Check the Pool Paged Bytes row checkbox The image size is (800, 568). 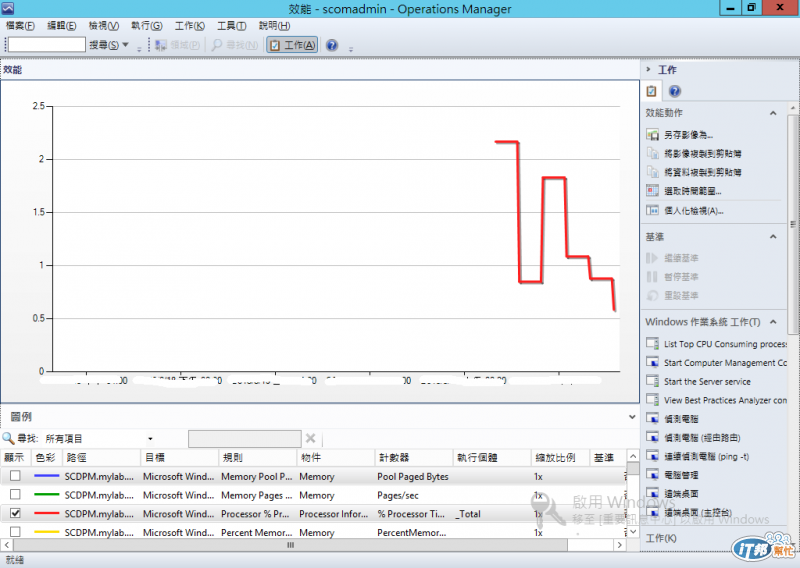click(15, 476)
